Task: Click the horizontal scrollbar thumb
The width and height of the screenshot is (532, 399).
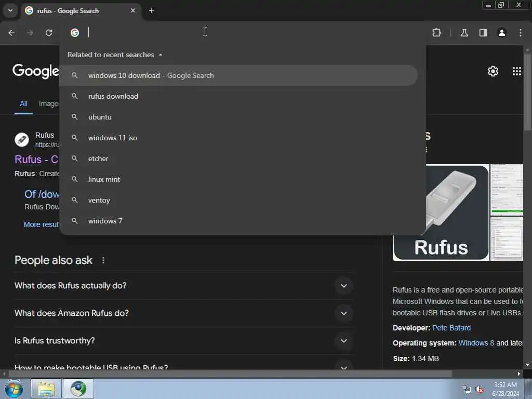Action: pyautogui.click(x=230, y=374)
